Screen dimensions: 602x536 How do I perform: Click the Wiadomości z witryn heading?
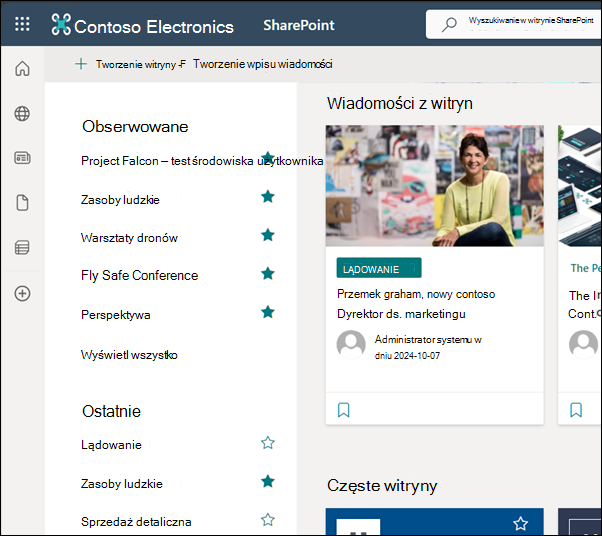(400, 104)
